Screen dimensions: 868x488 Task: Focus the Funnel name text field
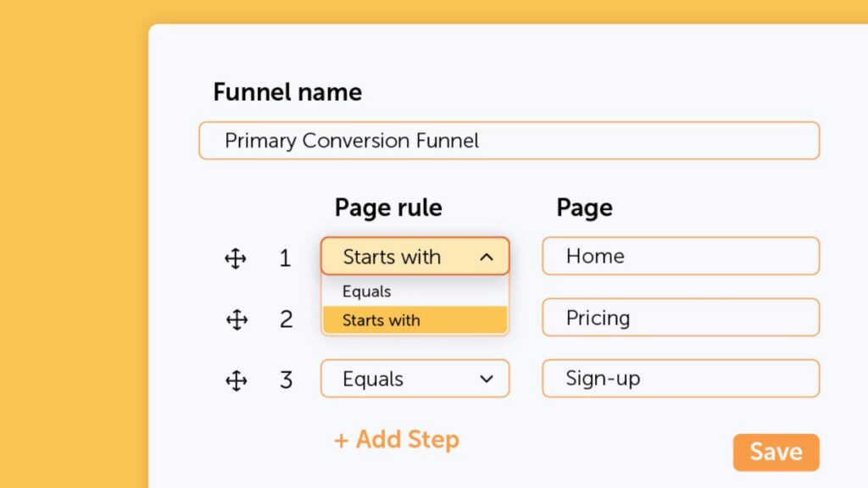click(x=509, y=141)
